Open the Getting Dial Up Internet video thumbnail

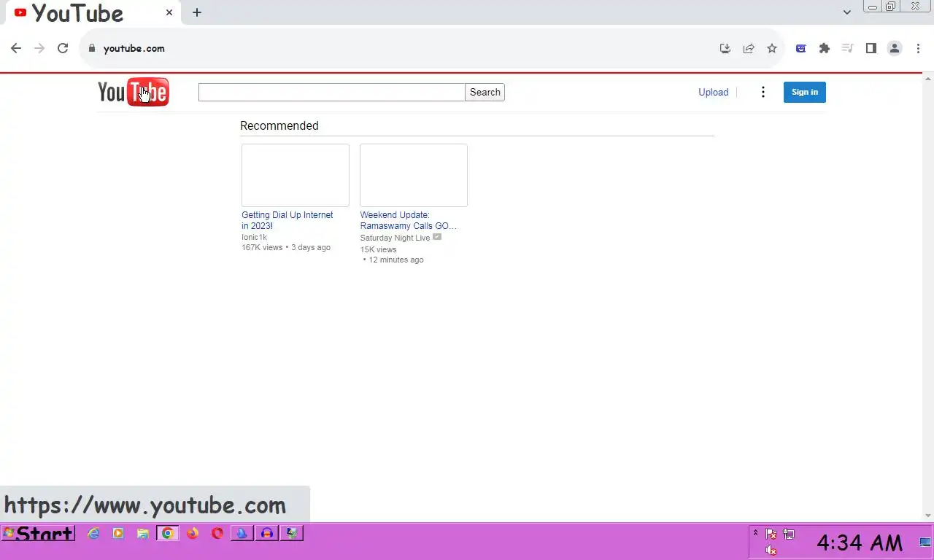point(296,175)
